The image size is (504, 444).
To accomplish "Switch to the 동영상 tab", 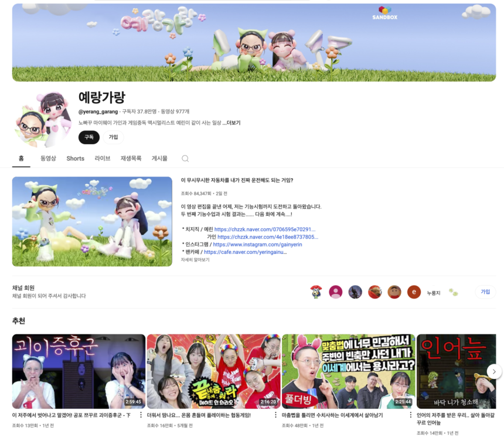I will [48, 158].
